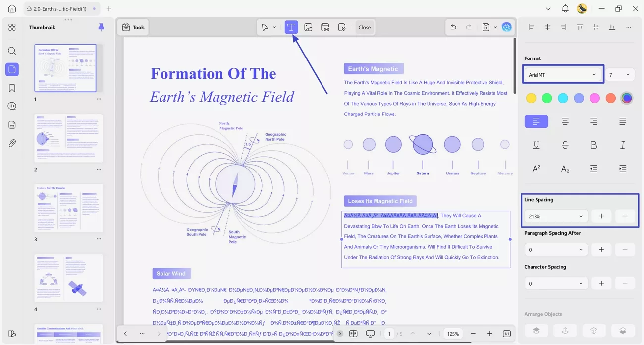The height and width of the screenshot is (345, 644).
Task: Open the notifications bell icon
Action: click(x=565, y=9)
